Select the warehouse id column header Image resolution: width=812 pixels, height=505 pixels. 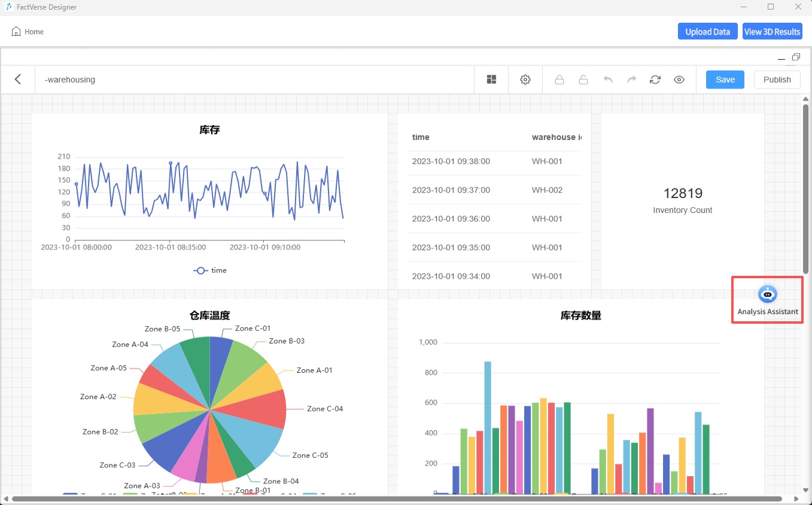[555, 137]
